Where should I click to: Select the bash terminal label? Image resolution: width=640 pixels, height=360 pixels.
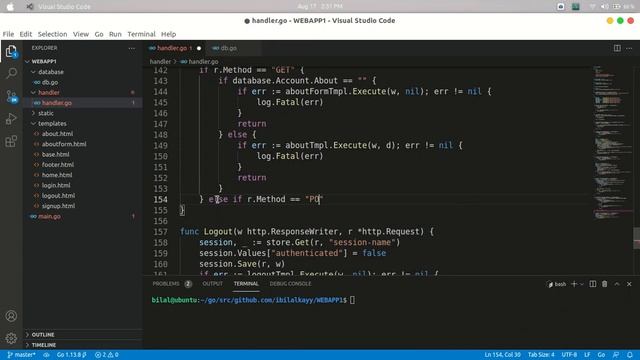[x=557, y=284]
